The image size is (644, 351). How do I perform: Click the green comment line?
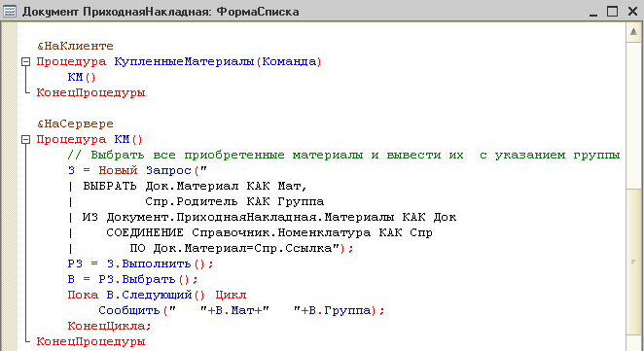point(343,156)
